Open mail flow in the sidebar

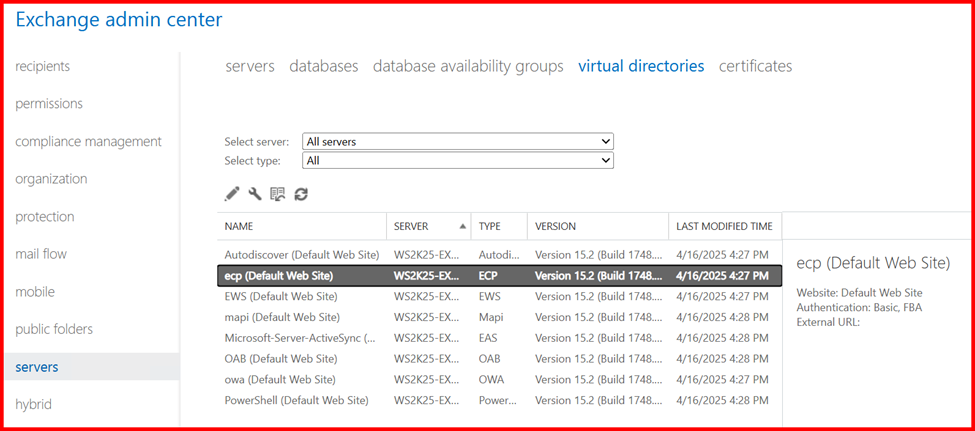coord(41,254)
